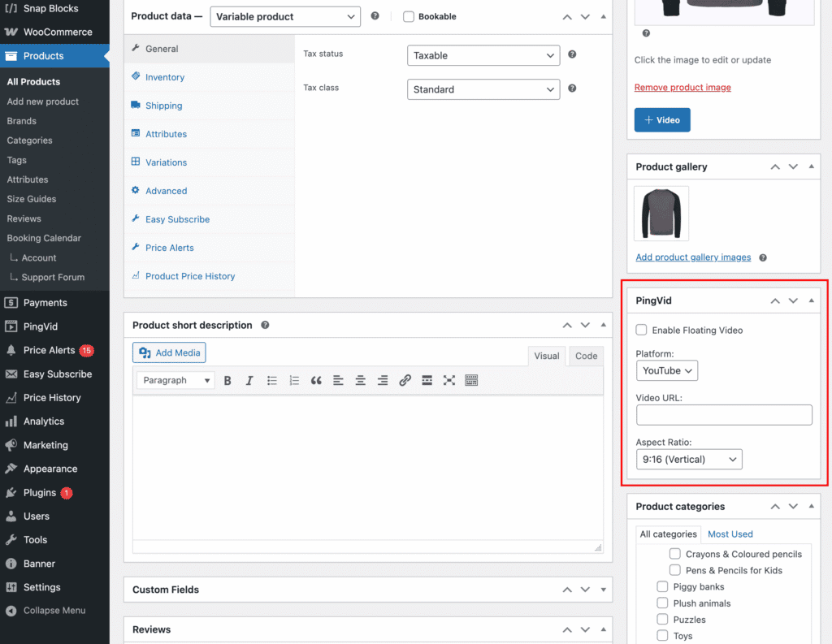Select the Bold formatting icon
Viewport: 832px width, 644px height.
point(227,380)
